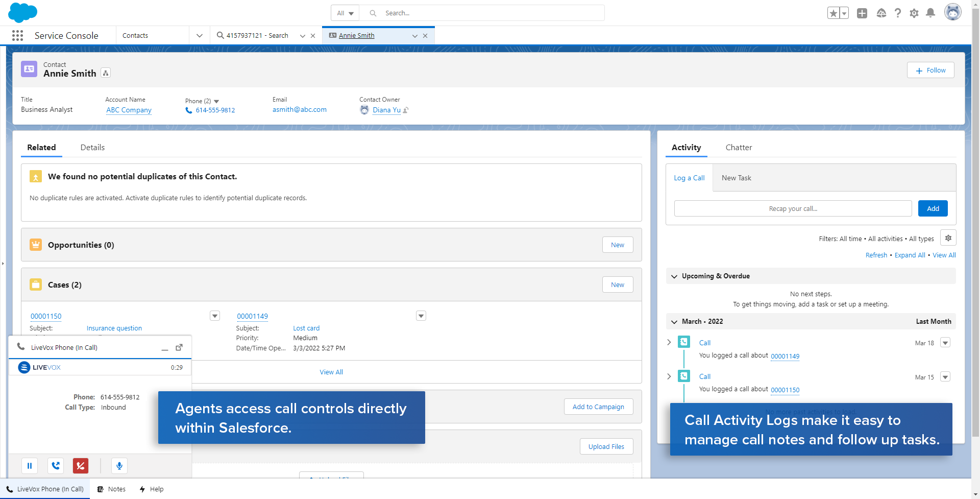Screen dimensions: 980x499
Task: Open the Annie Smith tab menu chevron
Action: 415,36
